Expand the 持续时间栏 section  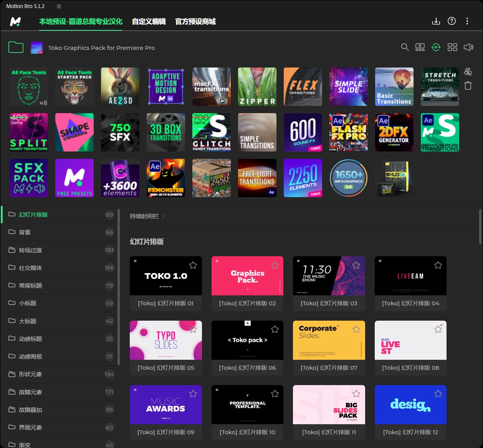coord(147,216)
